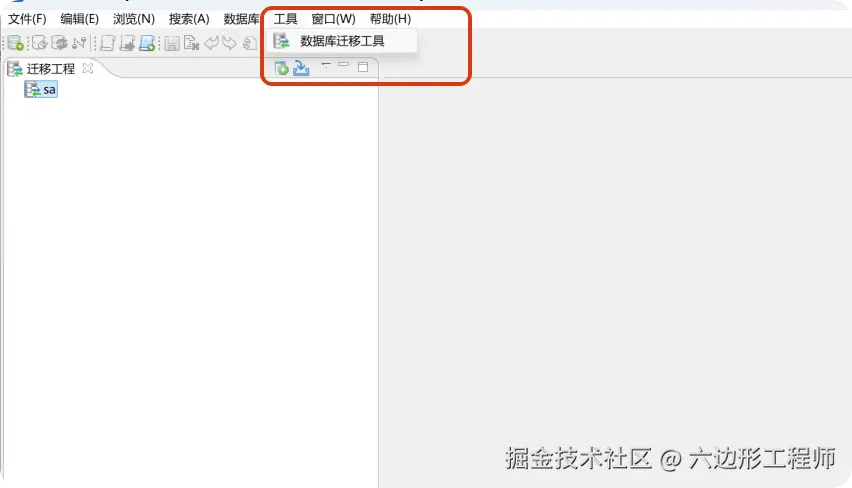The height and width of the screenshot is (488, 852).
Task: Maximize the 迁移工程 panel
Action: 363,67
